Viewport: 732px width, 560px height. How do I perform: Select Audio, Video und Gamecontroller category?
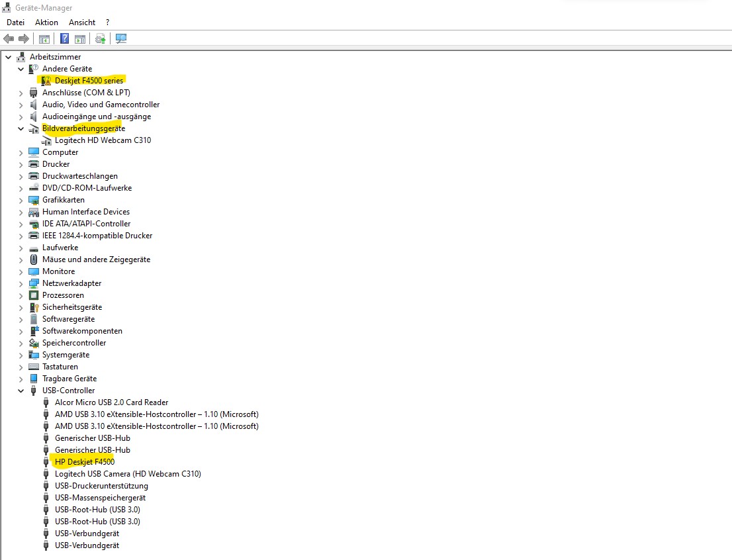[101, 105]
